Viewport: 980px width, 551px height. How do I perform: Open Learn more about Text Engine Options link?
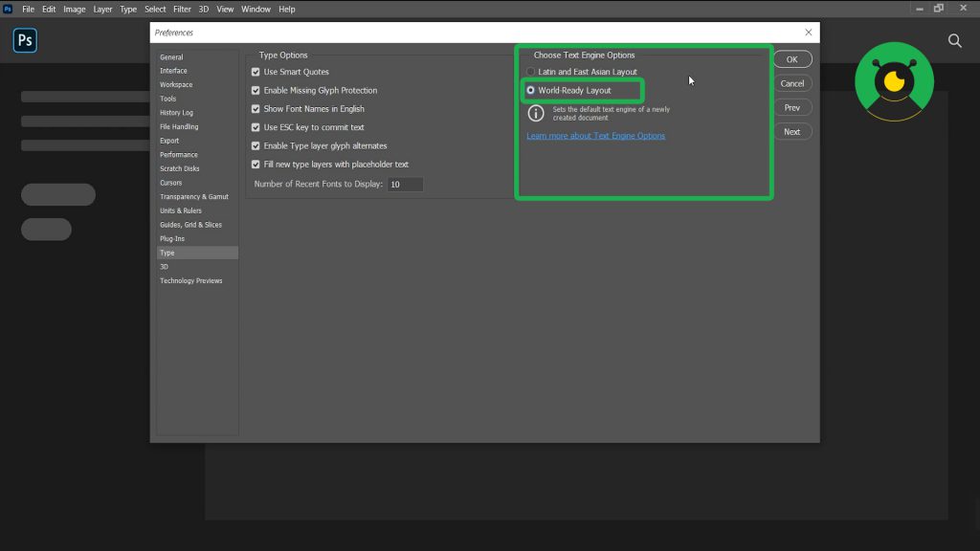595,136
